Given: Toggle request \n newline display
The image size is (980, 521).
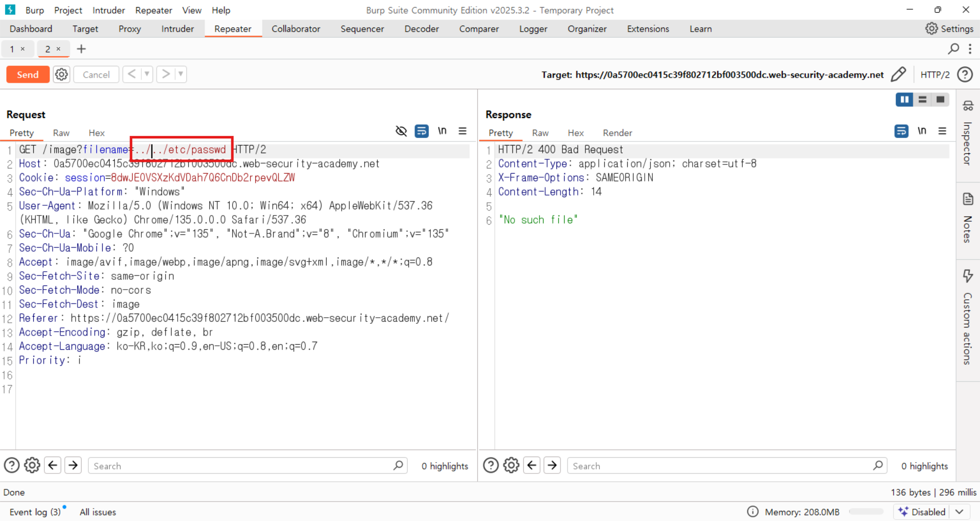Looking at the screenshot, I should pos(442,131).
